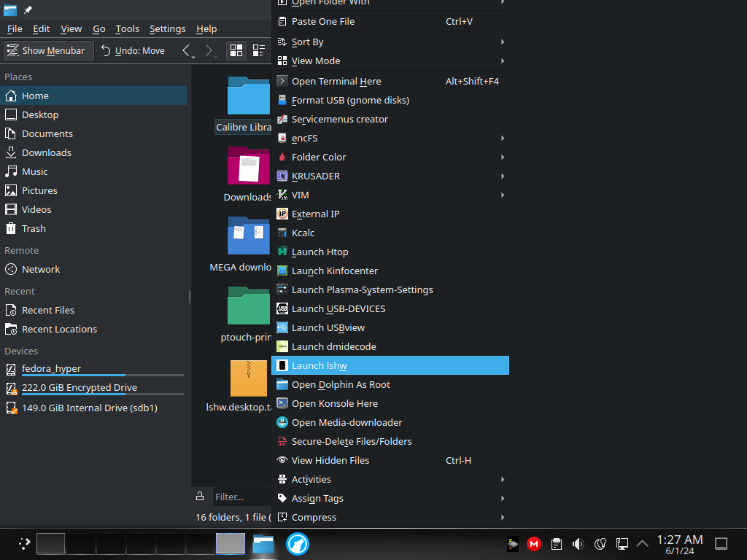Click fedora_hyper capacity bar

(x=103, y=376)
